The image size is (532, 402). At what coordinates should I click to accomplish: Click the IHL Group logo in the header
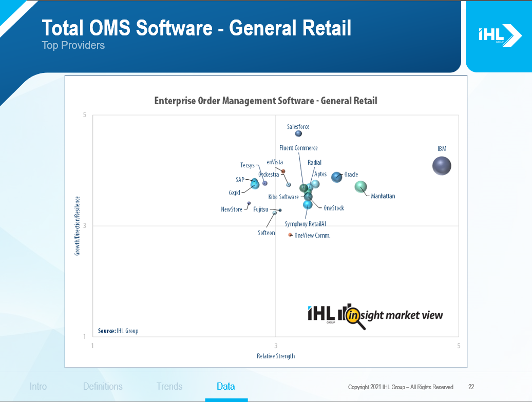tap(492, 35)
